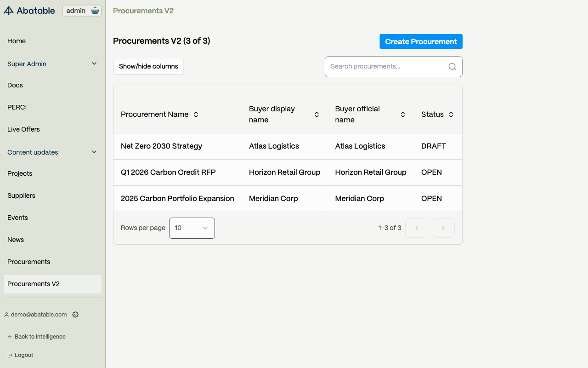Expand the Content updates section
588x368 pixels.
click(52, 152)
